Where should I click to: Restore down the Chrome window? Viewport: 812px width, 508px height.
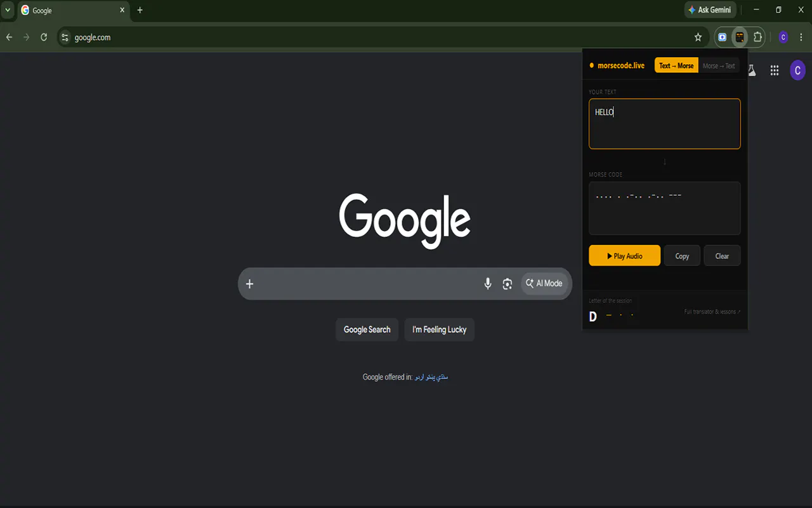pyautogui.click(x=778, y=10)
